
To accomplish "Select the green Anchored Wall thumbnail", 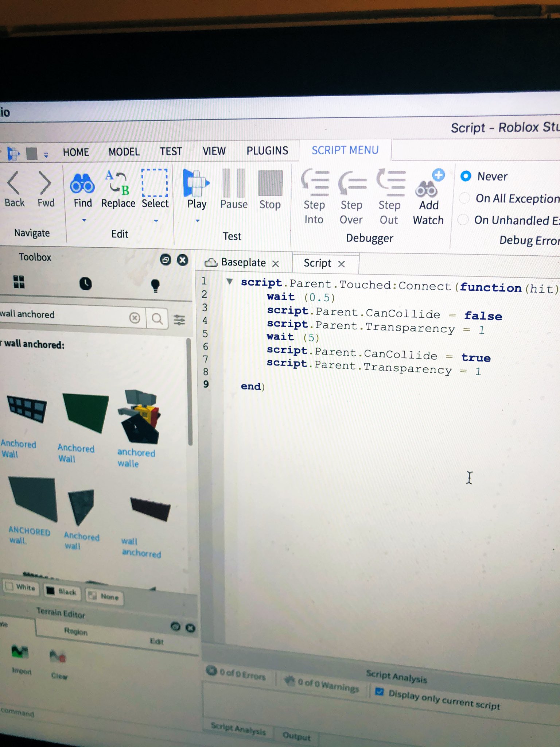I will (86, 413).
